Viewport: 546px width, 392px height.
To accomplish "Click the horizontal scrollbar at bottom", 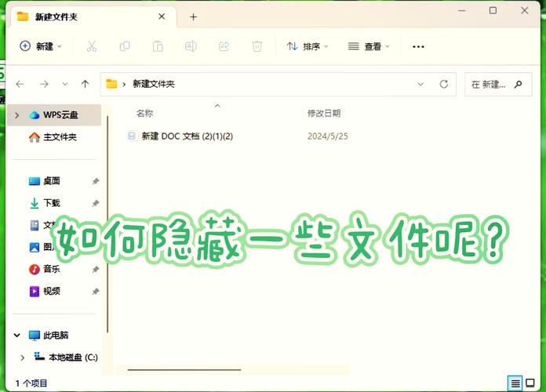I will pos(184,369).
